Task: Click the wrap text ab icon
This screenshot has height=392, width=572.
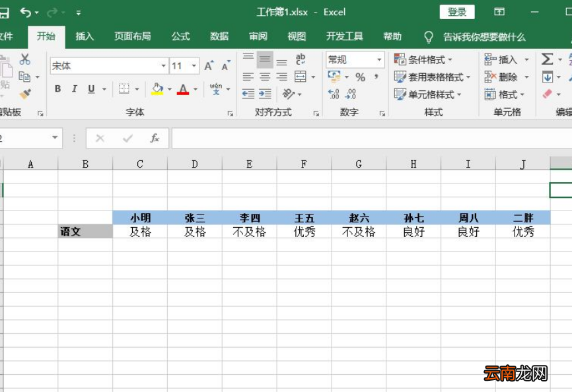Action: tap(301, 59)
